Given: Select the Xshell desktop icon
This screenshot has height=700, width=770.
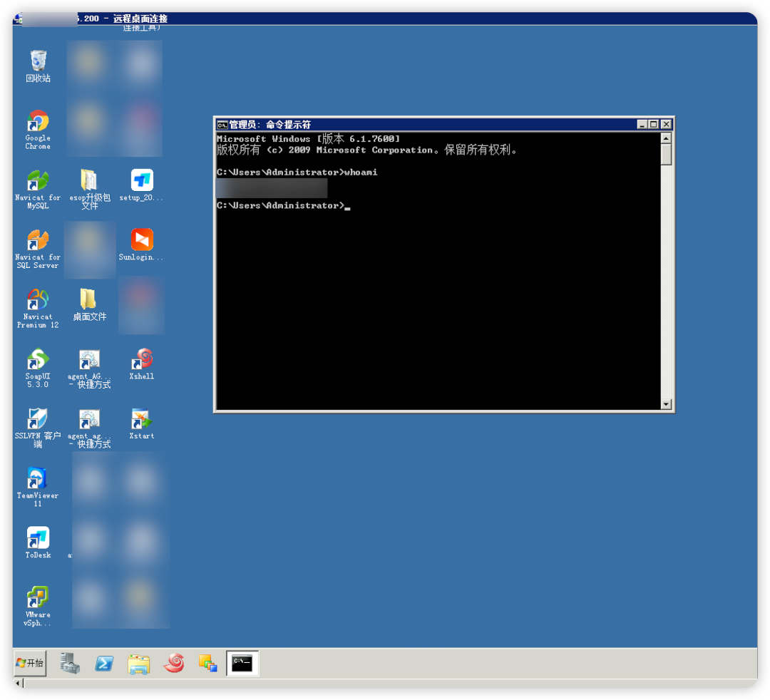Looking at the screenshot, I should point(141,364).
